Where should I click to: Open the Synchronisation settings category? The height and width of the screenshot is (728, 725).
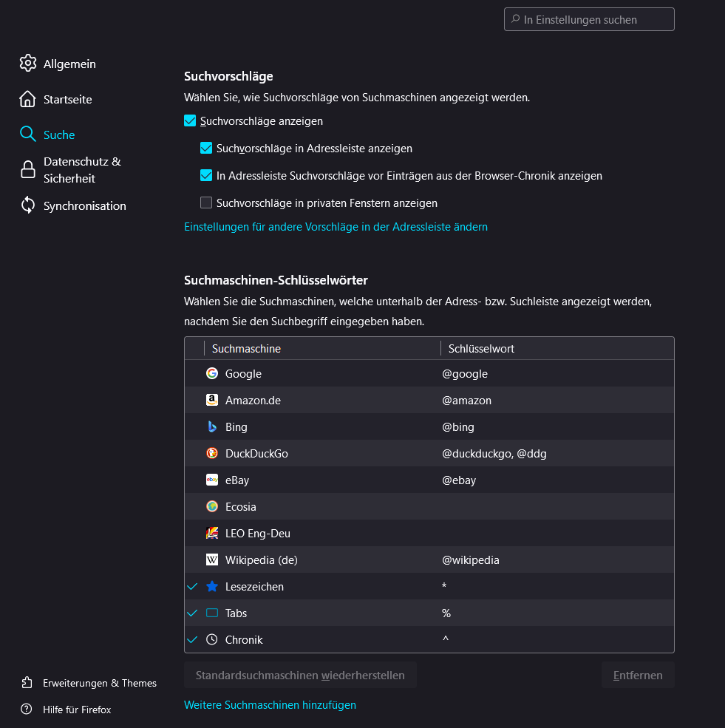(x=84, y=206)
